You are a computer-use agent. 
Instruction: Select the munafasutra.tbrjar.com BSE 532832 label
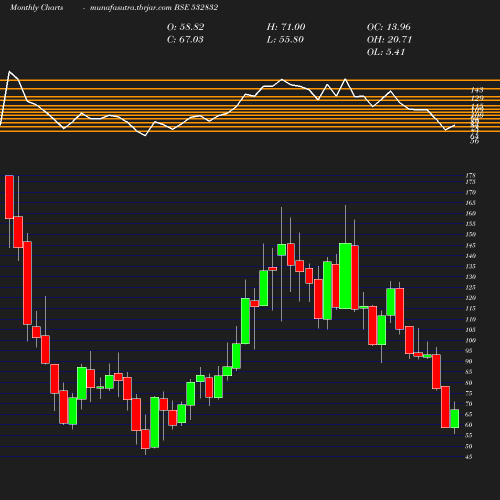click(154, 8)
